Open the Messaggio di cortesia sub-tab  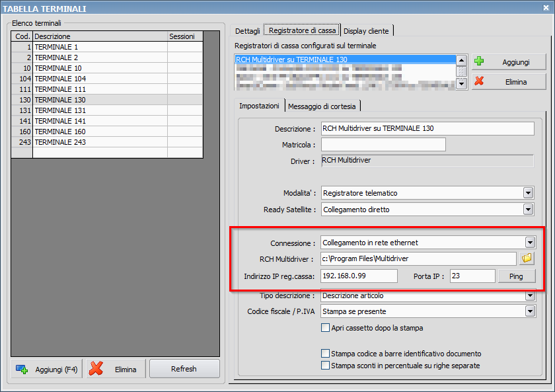[322, 106]
